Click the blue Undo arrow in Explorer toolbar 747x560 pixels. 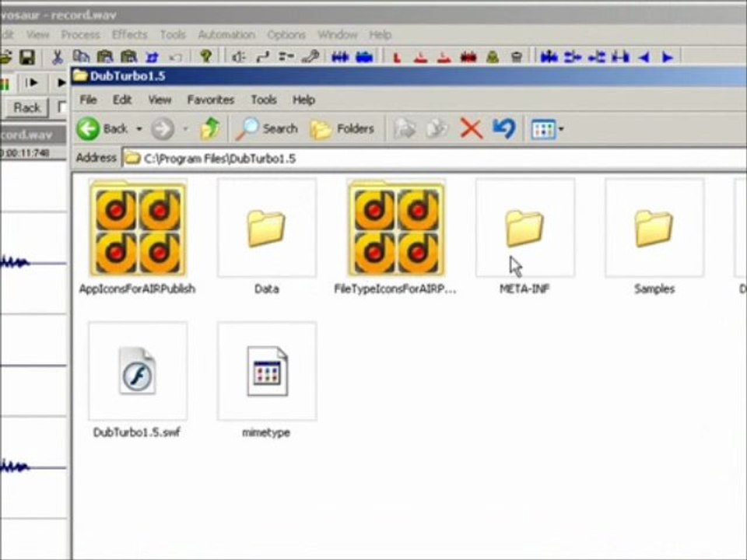click(x=504, y=128)
